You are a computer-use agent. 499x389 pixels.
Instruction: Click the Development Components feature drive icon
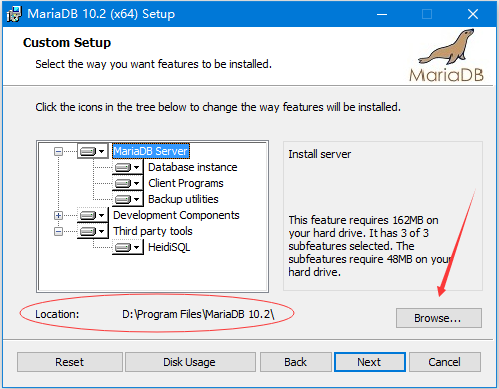pyautogui.click(x=92, y=215)
